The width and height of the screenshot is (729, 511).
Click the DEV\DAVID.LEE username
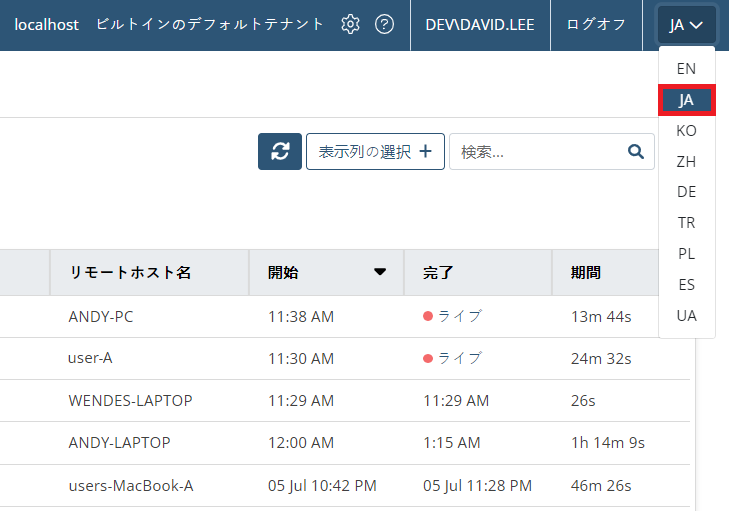pyautogui.click(x=480, y=25)
